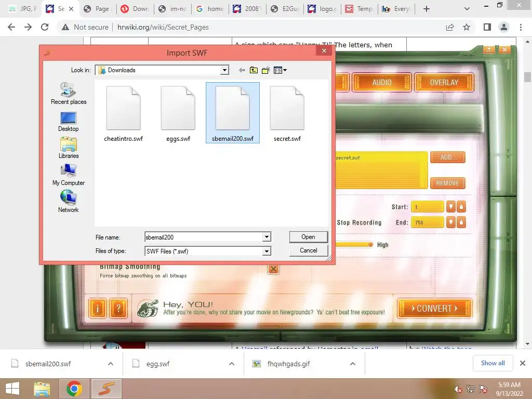
Task: Expand fhqwhgads.gif download options
Action: pos(353,364)
